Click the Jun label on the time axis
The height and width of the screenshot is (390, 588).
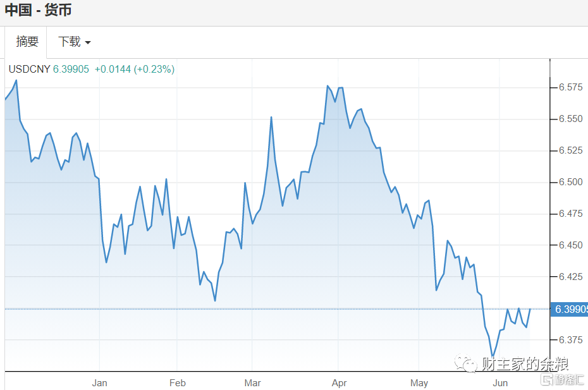(x=500, y=382)
